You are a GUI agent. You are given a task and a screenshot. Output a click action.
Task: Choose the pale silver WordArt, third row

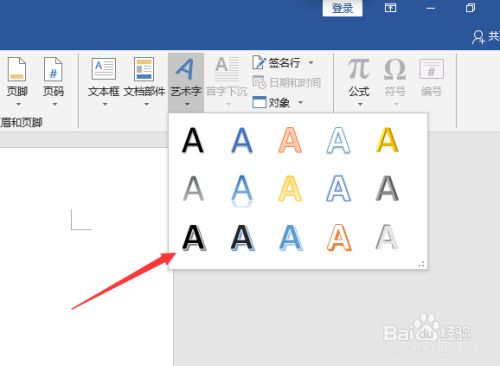pyautogui.click(x=387, y=238)
